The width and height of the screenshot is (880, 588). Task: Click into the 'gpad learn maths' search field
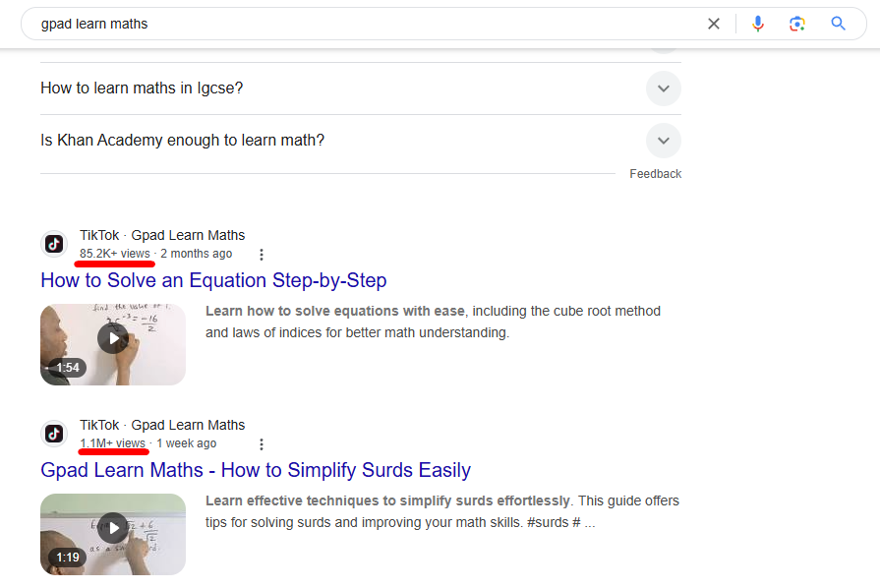[x=365, y=24]
